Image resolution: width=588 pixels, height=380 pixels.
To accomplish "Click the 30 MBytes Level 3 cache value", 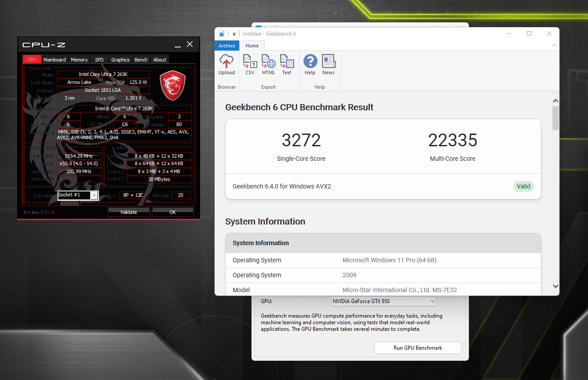I will (x=159, y=179).
